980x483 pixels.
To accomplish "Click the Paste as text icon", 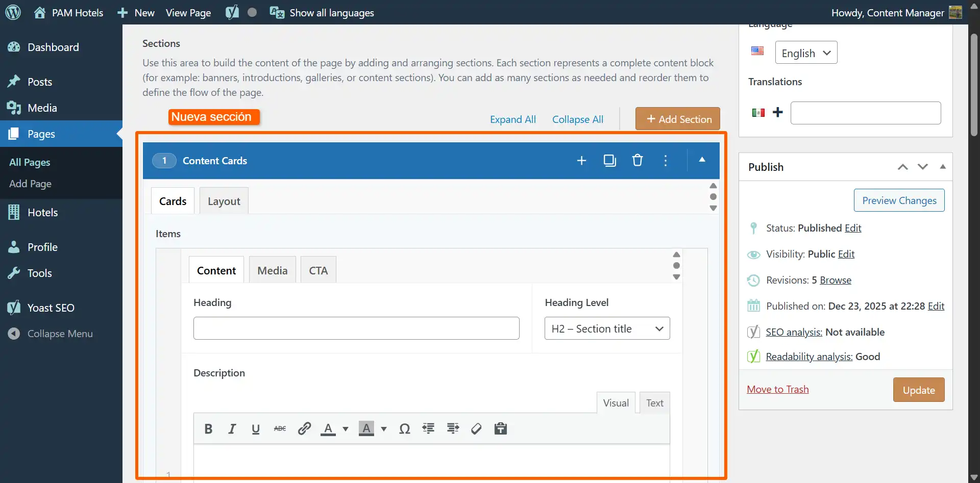I will point(500,429).
